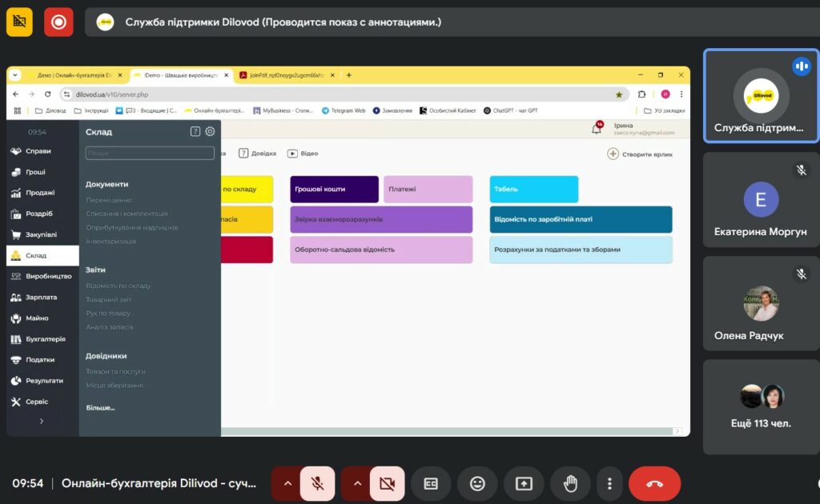Stop the recording with the red button

(x=58, y=22)
